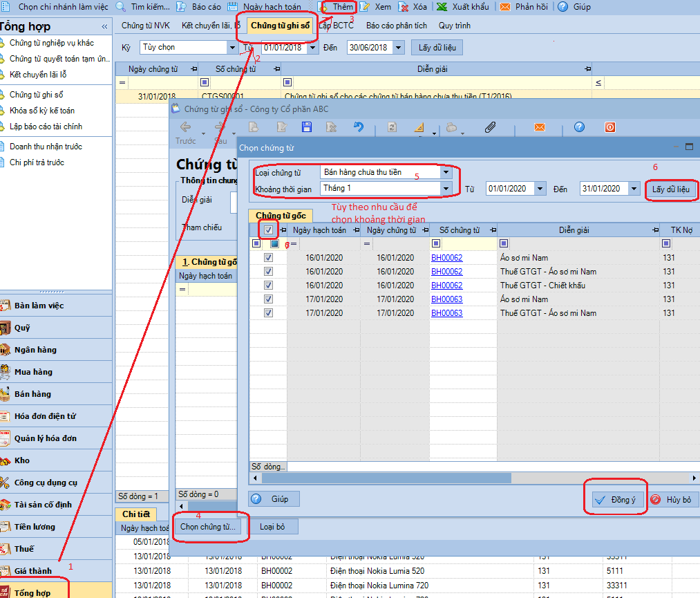This screenshot has width=700, height=598.
Task: Click Diễn giải filter cell in dialog grid
Action: point(578,243)
